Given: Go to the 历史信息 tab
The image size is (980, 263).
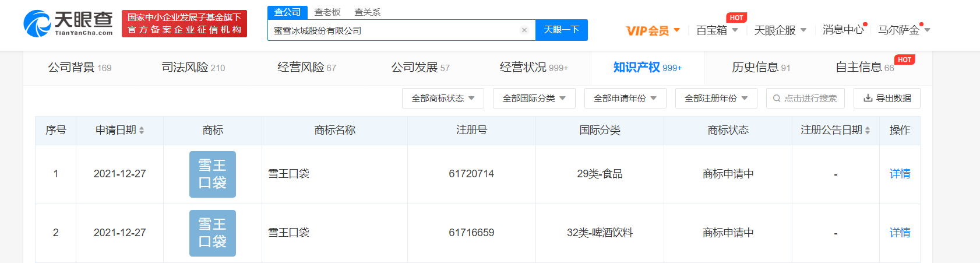Looking at the screenshot, I should pos(762,68).
